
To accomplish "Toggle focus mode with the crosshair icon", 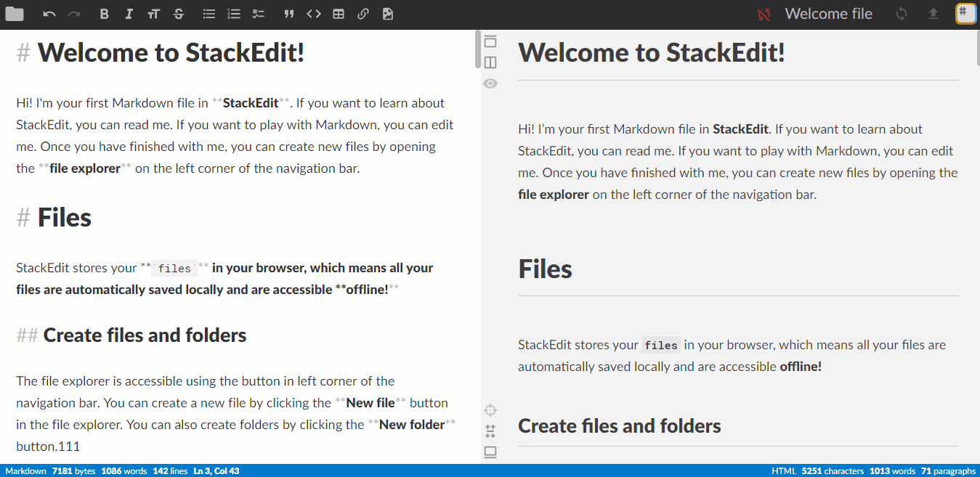I will click(x=490, y=410).
